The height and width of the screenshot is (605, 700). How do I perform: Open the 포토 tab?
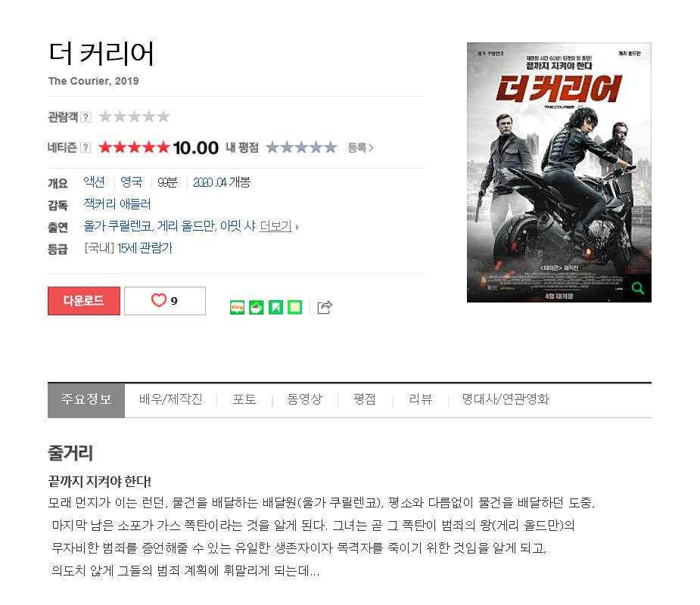tap(244, 399)
